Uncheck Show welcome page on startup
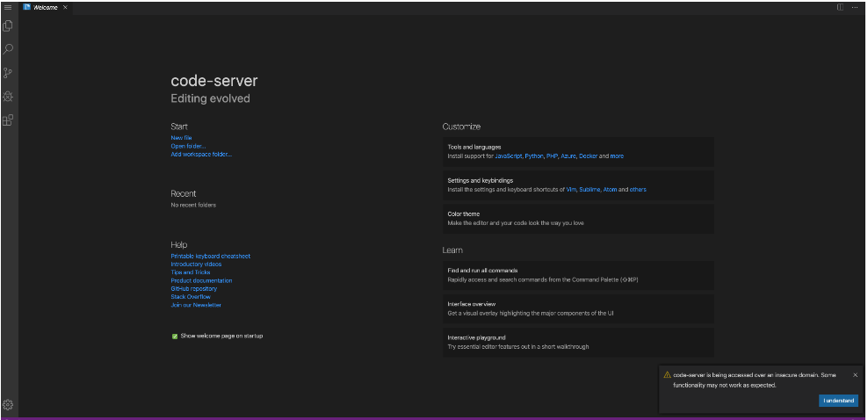The image size is (868, 420). pyautogui.click(x=174, y=336)
